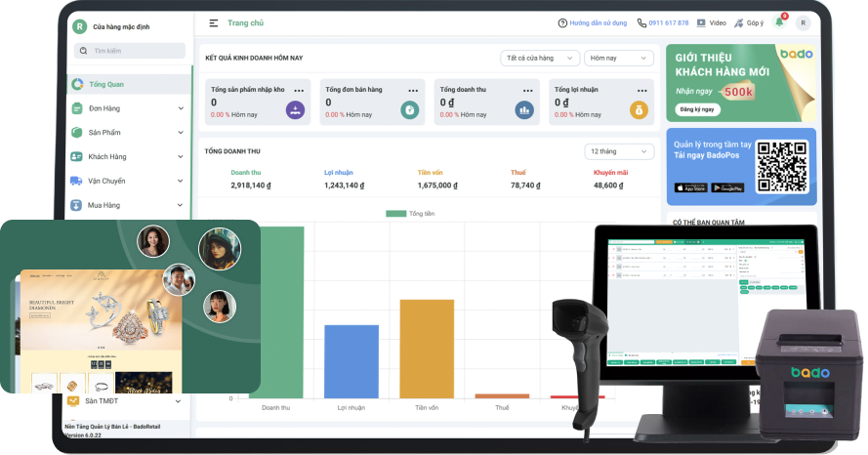This screenshot has width=868, height=455.
Task: Click the Thuế value 78,740 đ
Action: click(525, 186)
